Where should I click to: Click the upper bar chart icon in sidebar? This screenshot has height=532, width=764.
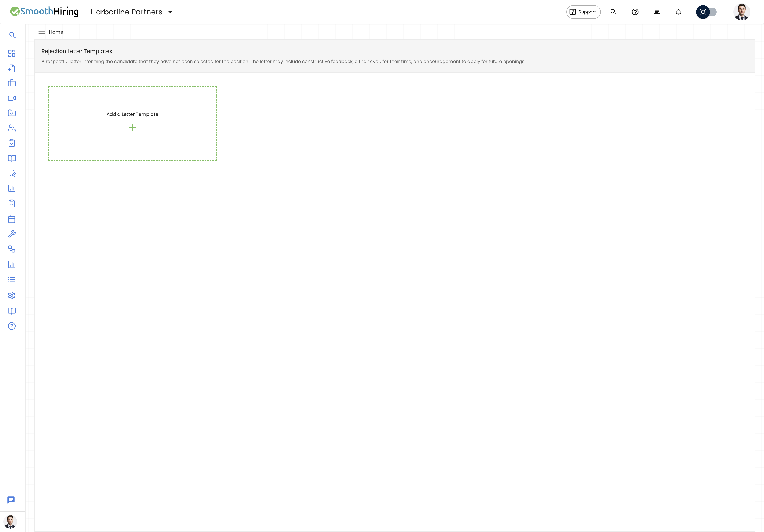click(x=12, y=188)
